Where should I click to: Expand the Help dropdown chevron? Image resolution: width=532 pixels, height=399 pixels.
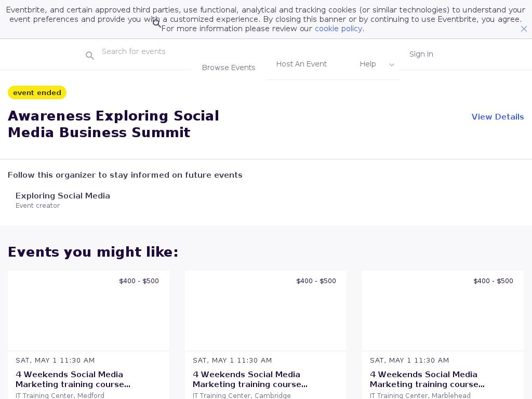[x=392, y=65]
